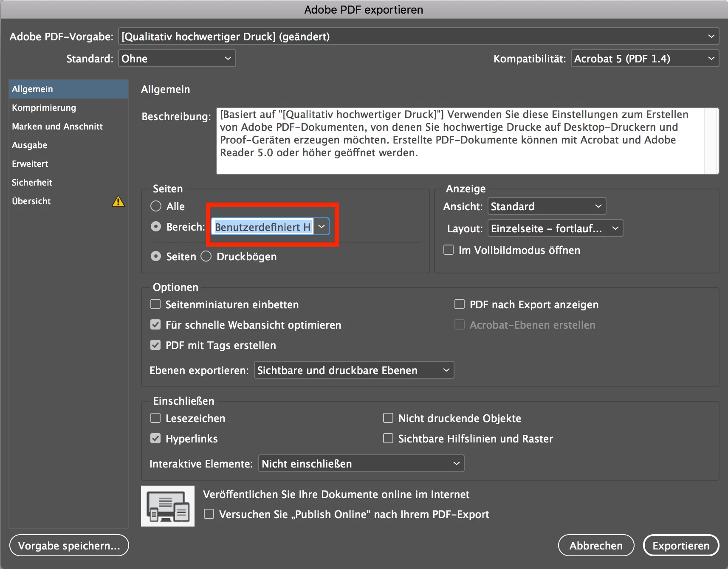Screen dimensions: 728x569
Task: Open the Marken und Anschnitt section
Action: coord(69,127)
